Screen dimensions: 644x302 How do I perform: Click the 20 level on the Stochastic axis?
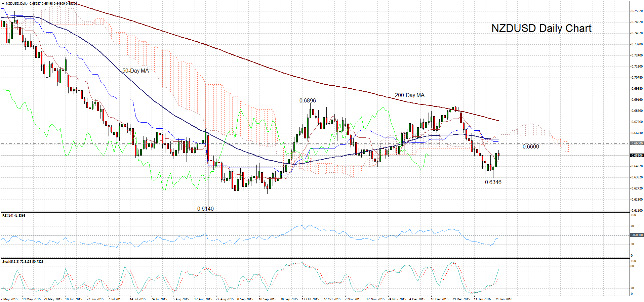[633, 288]
